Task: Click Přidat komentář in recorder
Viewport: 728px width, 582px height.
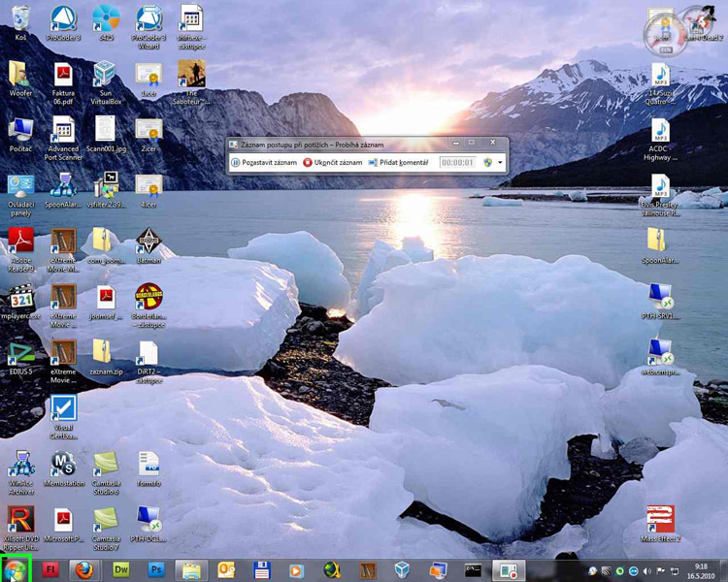Action: (398, 163)
